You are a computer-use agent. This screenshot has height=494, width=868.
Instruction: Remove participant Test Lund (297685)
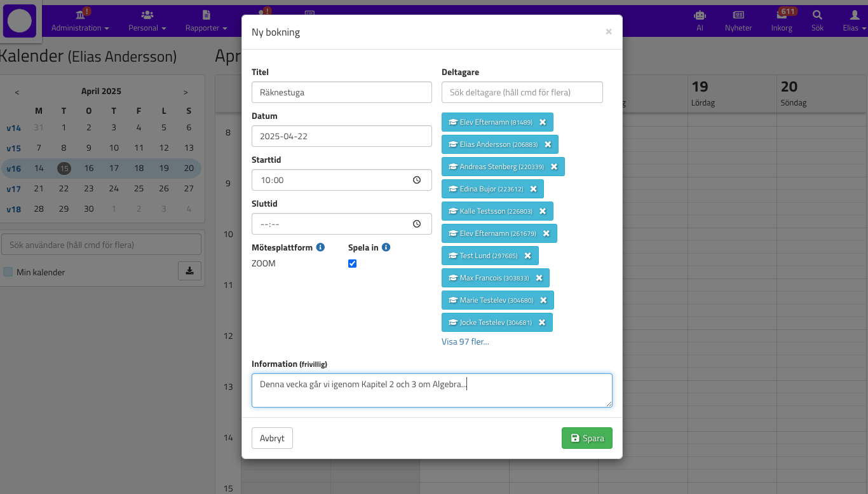[x=527, y=256]
